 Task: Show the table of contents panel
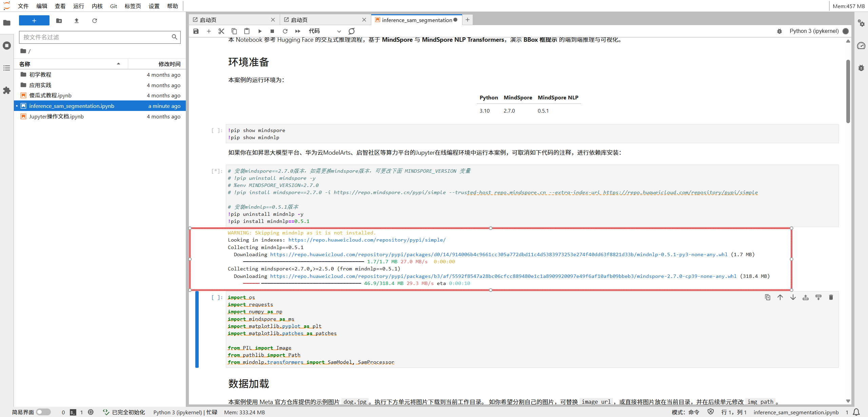click(x=7, y=68)
